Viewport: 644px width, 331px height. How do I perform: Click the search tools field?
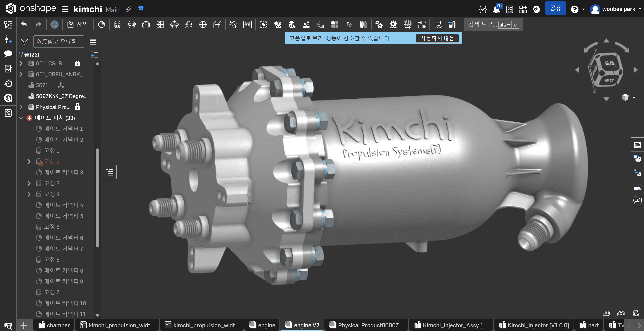pos(493,24)
